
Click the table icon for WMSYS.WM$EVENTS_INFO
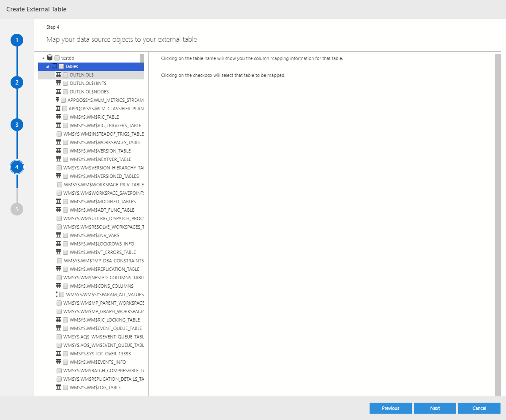pyautogui.click(x=58, y=362)
